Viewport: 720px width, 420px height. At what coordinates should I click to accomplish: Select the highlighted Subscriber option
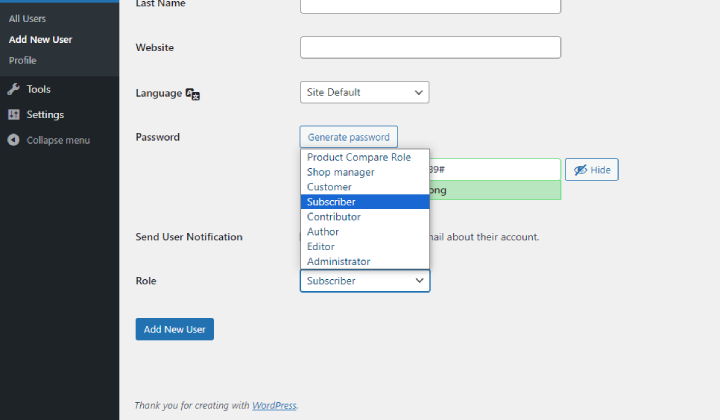tap(331, 202)
